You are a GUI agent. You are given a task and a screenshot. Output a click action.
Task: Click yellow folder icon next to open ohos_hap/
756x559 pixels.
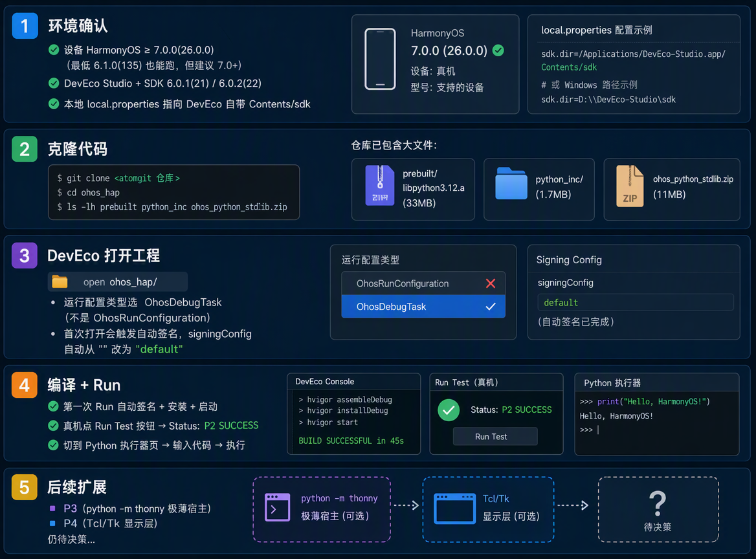60,281
